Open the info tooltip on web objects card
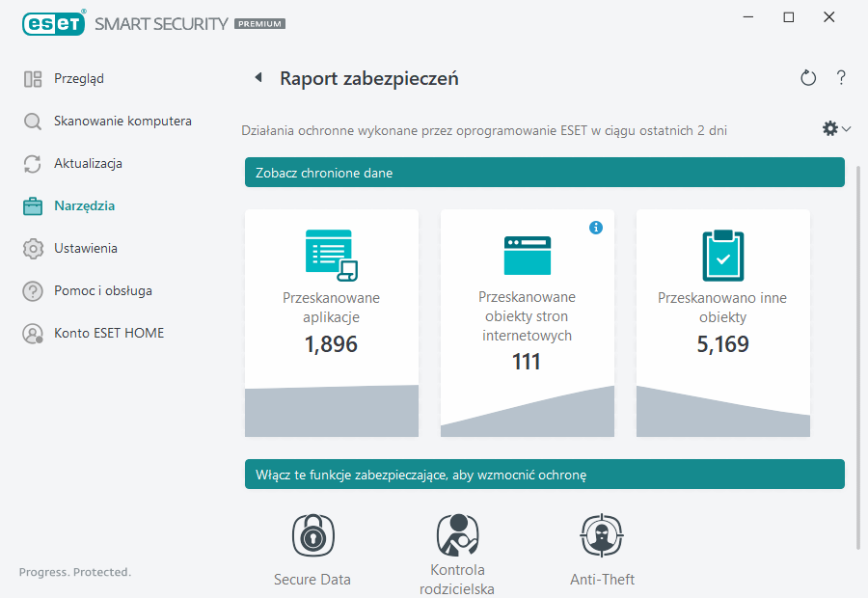This screenshot has height=598, width=868. click(596, 228)
